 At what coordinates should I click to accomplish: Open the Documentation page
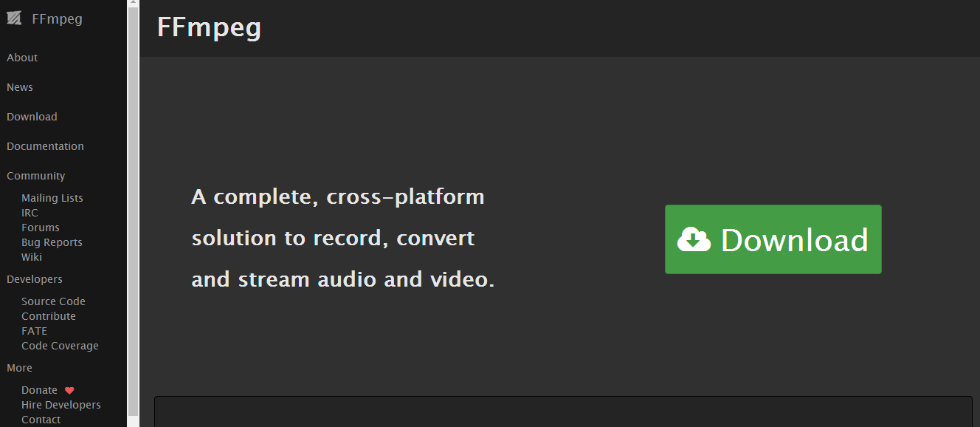click(x=45, y=146)
